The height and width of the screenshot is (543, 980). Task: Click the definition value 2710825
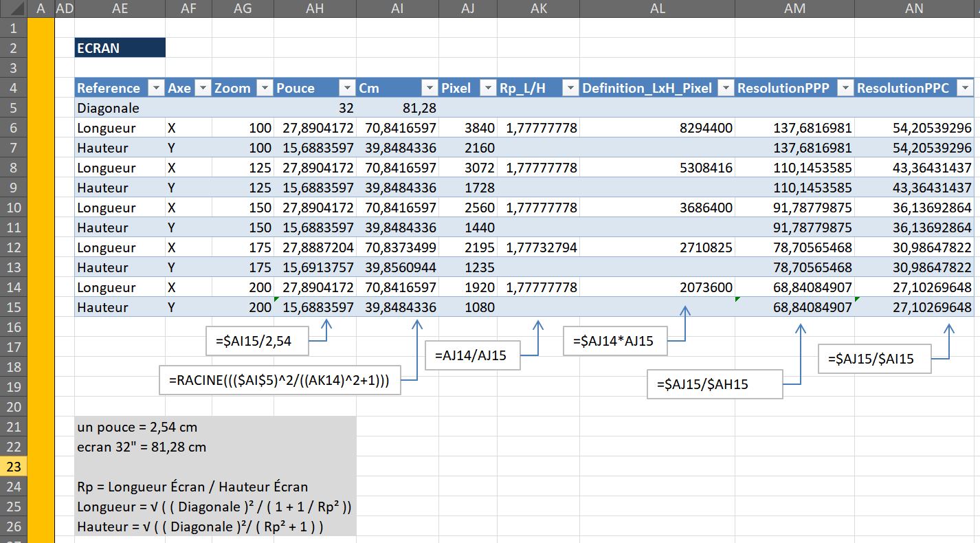click(658, 247)
